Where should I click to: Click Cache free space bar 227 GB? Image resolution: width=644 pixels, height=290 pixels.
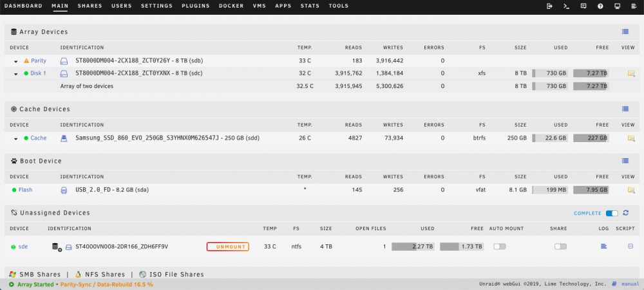point(591,138)
